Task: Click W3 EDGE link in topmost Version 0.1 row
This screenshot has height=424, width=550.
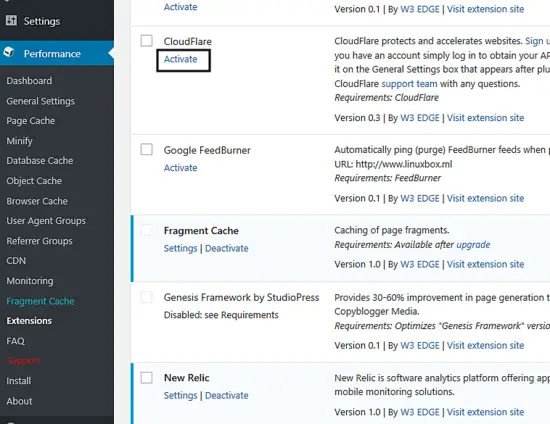Action: tap(420, 9)
